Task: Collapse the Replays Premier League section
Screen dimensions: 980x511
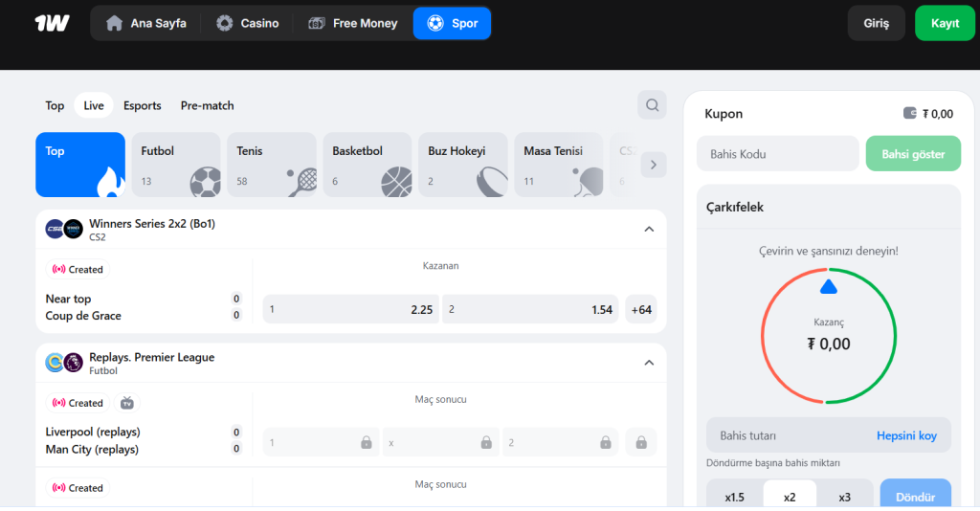Action: [650, 363]
